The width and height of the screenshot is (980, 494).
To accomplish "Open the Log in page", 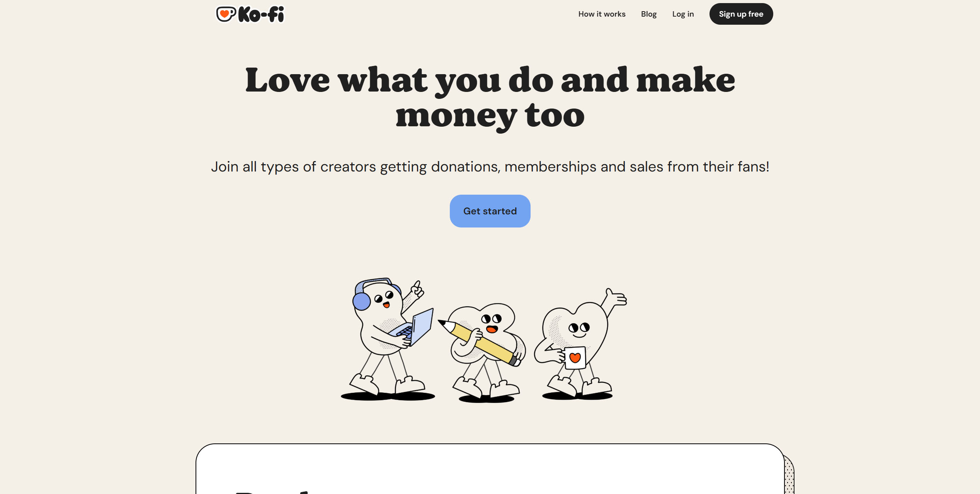I will click(683, 14).
